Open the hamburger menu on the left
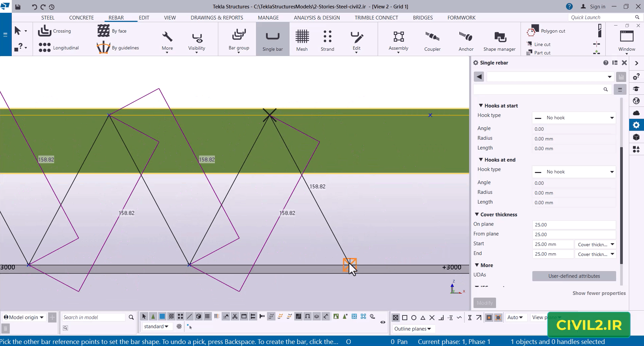 5,35
